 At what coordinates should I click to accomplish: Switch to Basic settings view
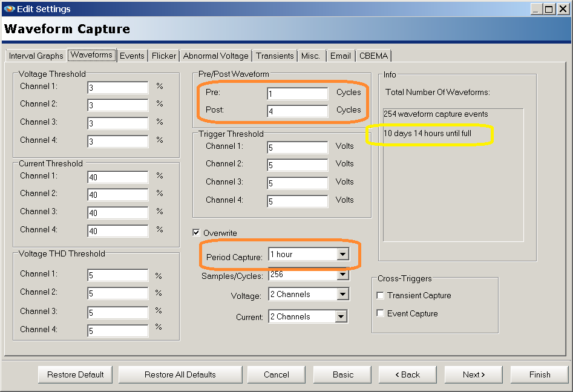(342, 374)
